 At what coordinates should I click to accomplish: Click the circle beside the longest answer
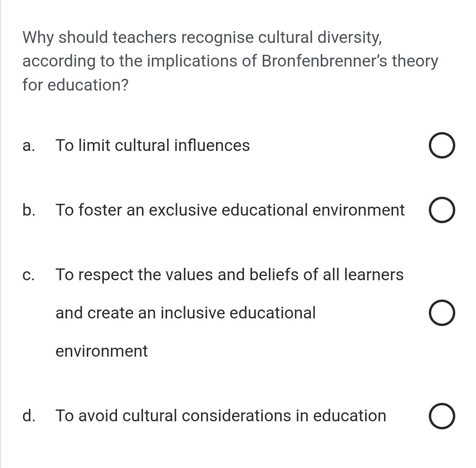pyautogui.click(x=442, y=312)
